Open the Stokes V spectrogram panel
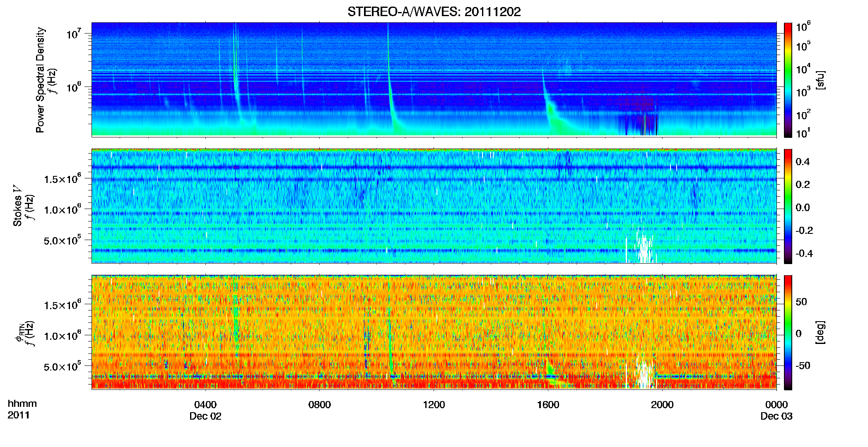The height and width of the screenshot is (447, 868). [x=434, y=206]
